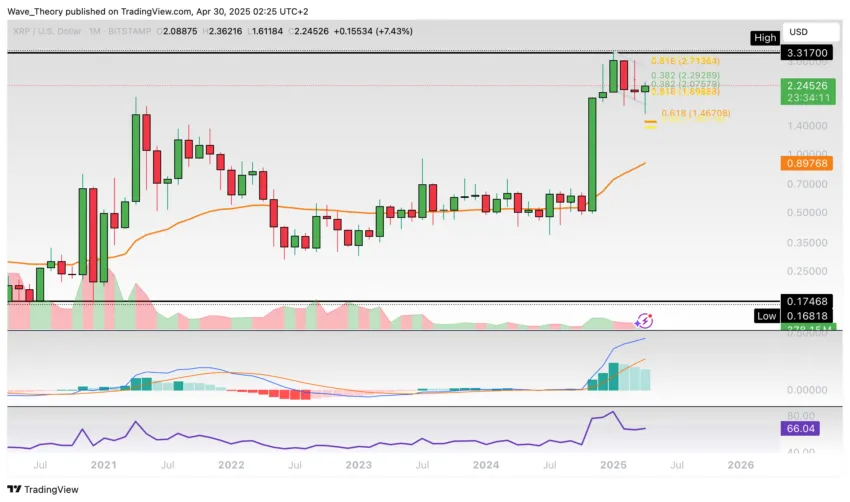Click the 0.17468 price label

click(807, 301)
